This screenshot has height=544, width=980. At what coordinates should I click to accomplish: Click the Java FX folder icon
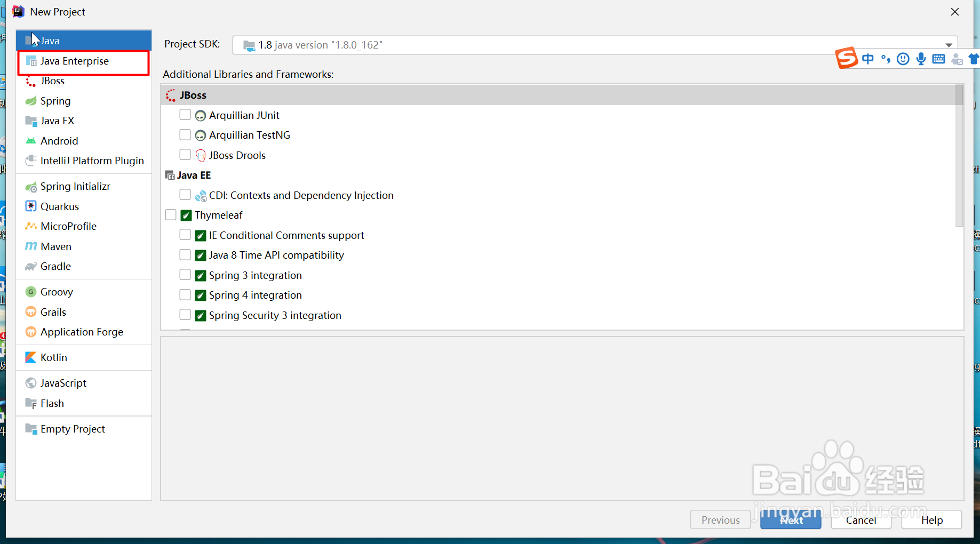click(x=31, y=121)
